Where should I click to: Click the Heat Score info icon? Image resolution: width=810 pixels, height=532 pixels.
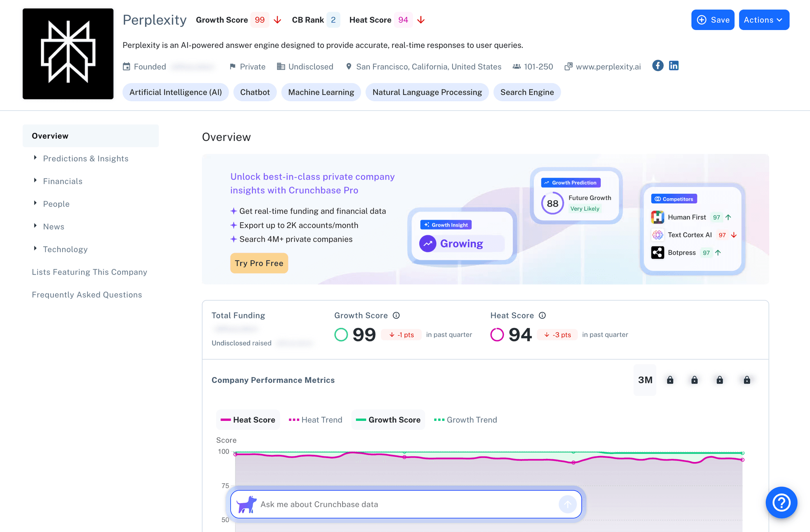coord(542,315)
